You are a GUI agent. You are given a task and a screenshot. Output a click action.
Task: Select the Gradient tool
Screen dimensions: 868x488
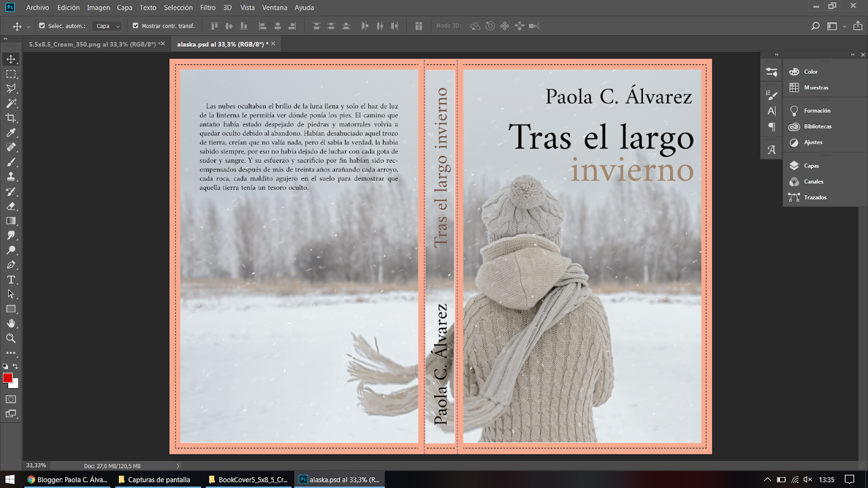(x=11, y=221)
